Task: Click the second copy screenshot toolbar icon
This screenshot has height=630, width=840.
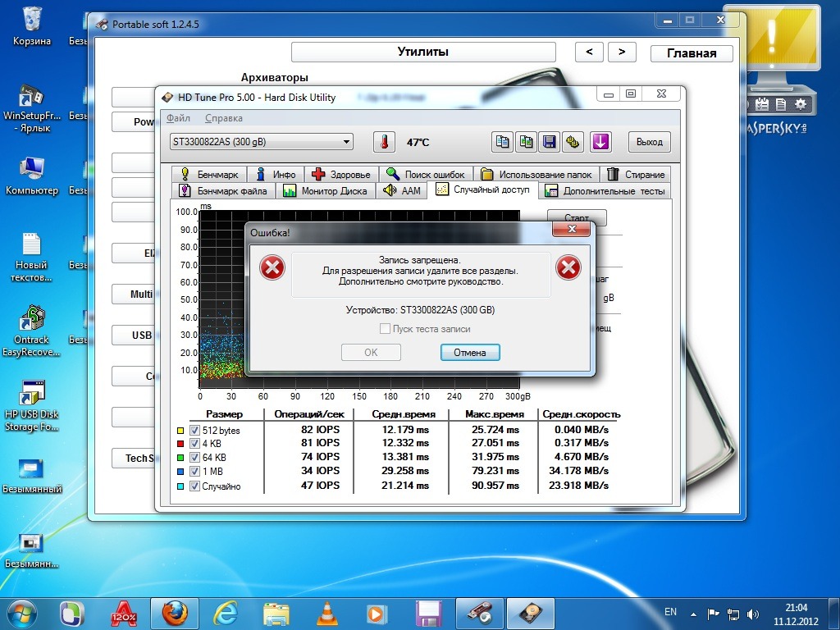Action: 526,142
